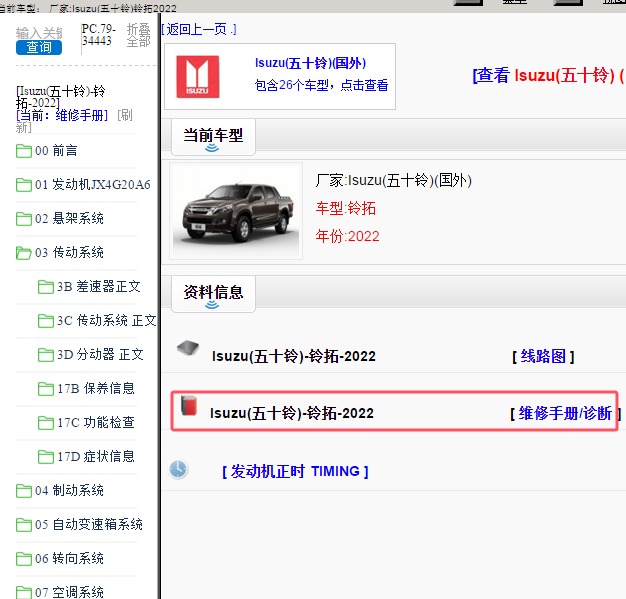The image size is (626, 599).
Task: Expand 05 自动变速箱系统 folder
Action: click(x=89, y=524)
